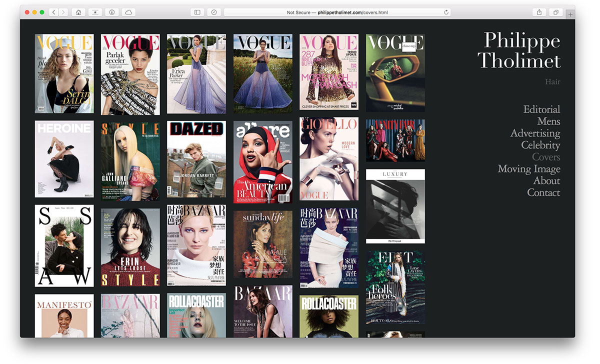Reload the page with refresh icon
Viewport: 600px width, 364px height.
[446, 12]
